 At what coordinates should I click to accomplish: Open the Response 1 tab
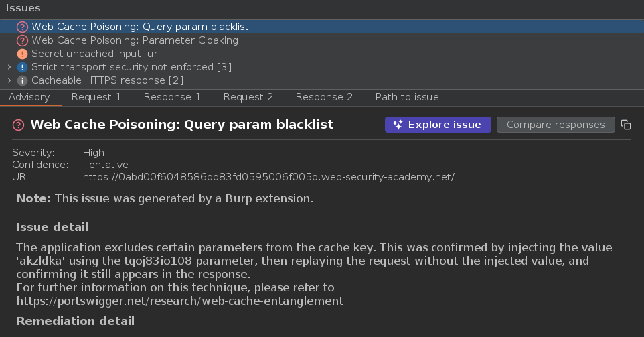click(172, 97)
